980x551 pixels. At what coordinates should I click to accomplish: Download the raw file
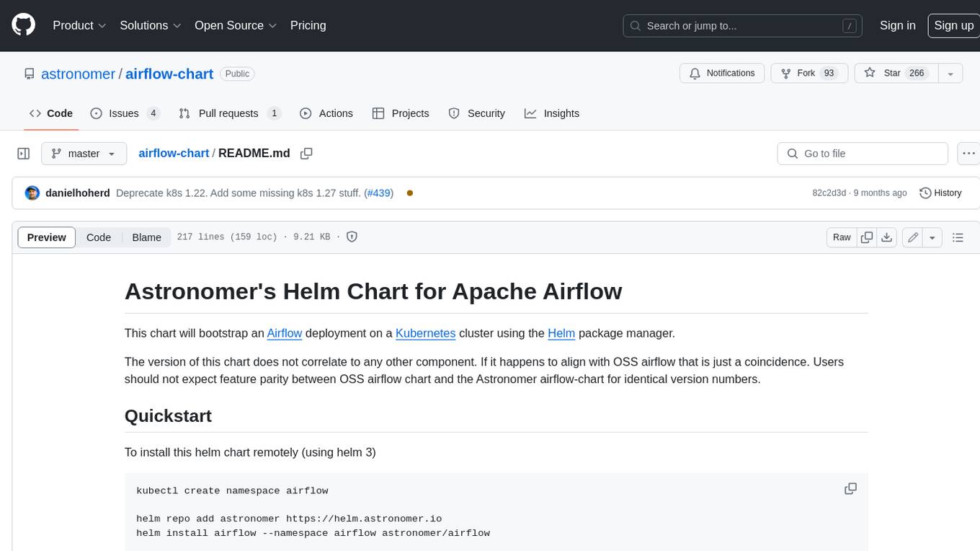tap(887, 237)
